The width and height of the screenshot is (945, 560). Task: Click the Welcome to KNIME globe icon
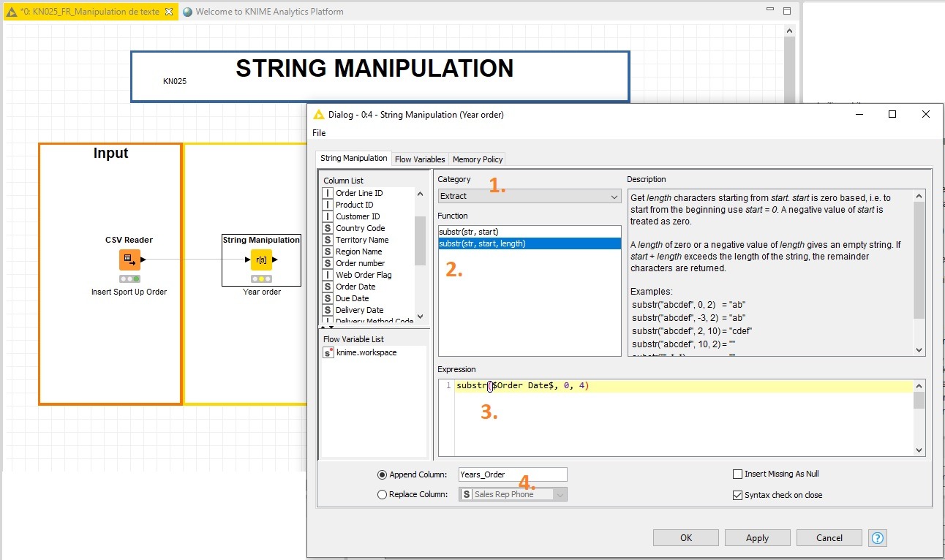(x=188, y=12)
